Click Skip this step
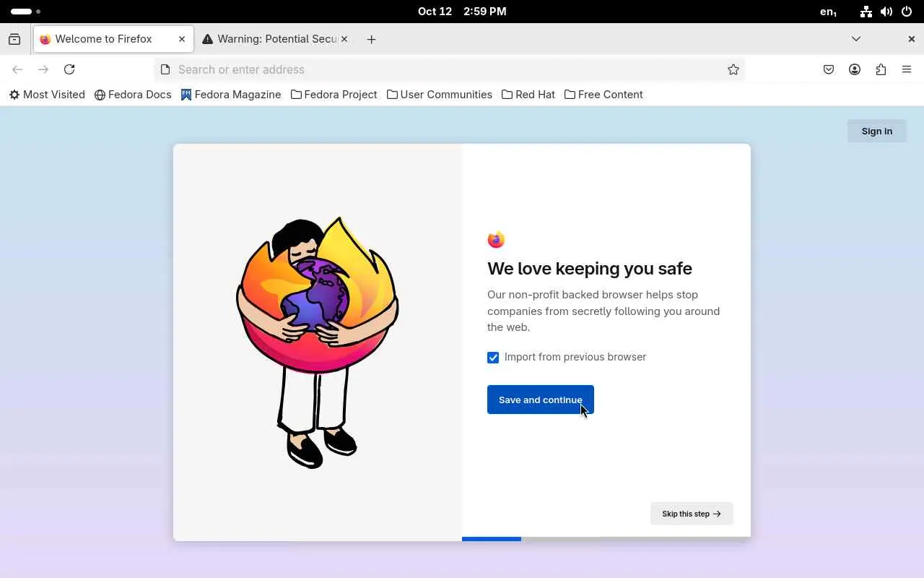Screen dimensions: 924x578 point(692,514)
